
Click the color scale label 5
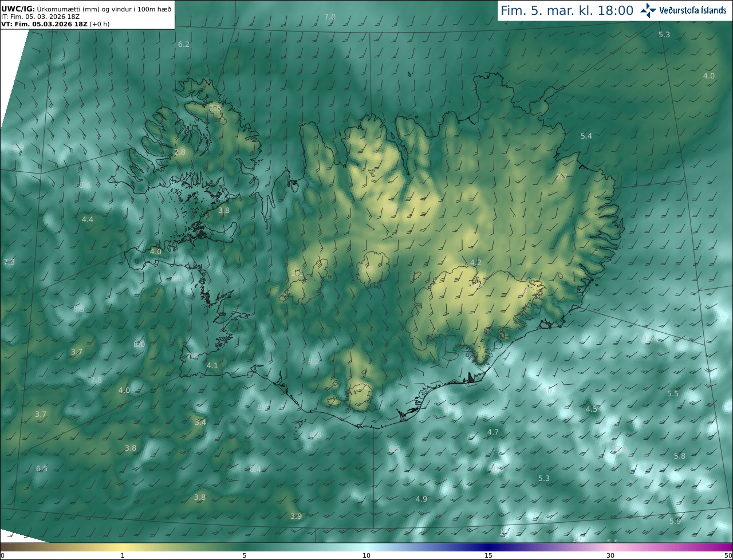pyautogui.click(x=245, y=555)
